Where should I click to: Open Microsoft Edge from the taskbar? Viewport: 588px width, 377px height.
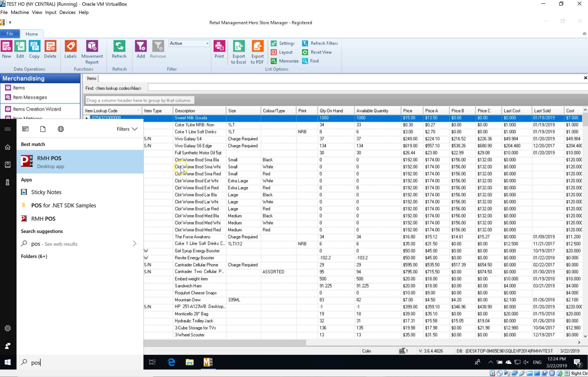pyautogui.click(x=171, y=362)
